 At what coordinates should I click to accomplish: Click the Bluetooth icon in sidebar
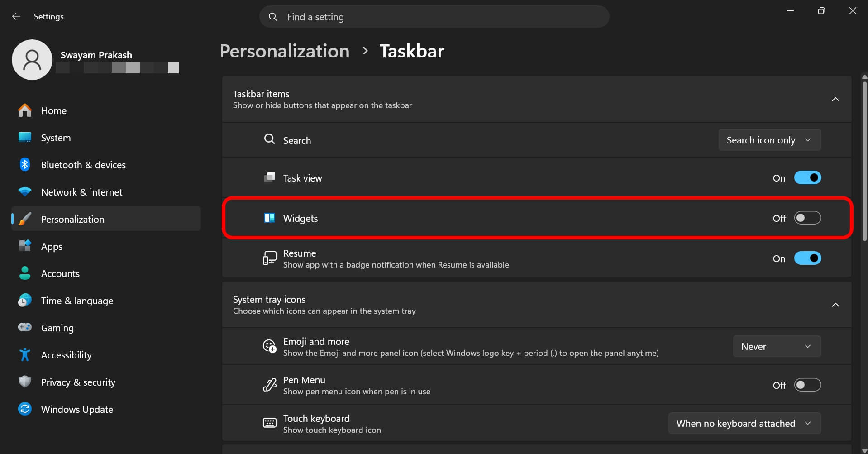[25, 165]
